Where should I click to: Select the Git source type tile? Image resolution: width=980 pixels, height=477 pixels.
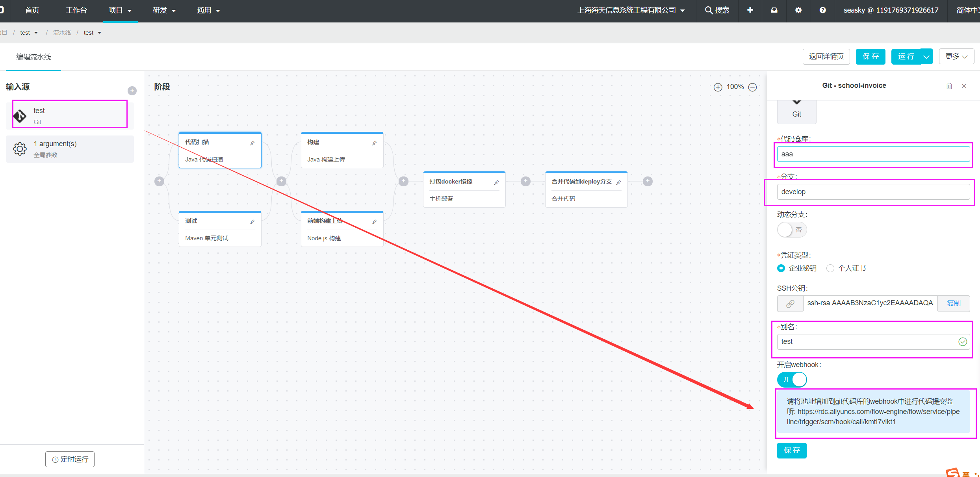pos(797,112)
